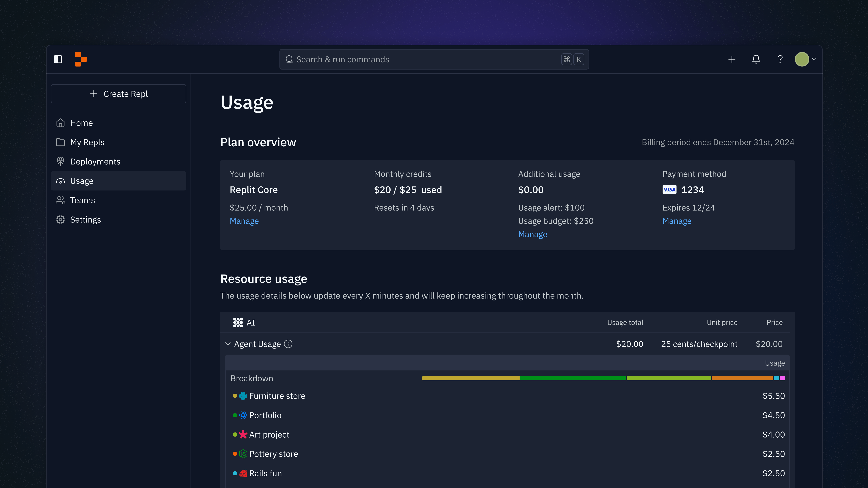Click the search magnifier icon
Image resolution: width=868 pixels, height=488 pixels.
point(289,59)
